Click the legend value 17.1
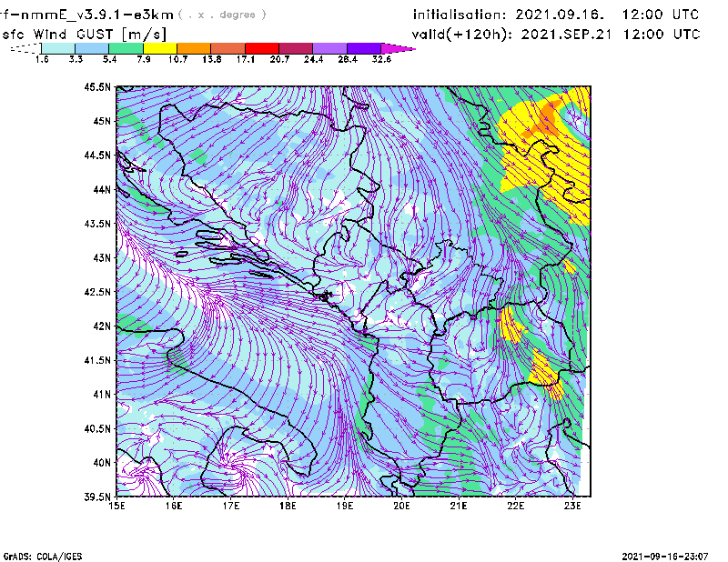This screenshot has width=728, height=562. 245,59
